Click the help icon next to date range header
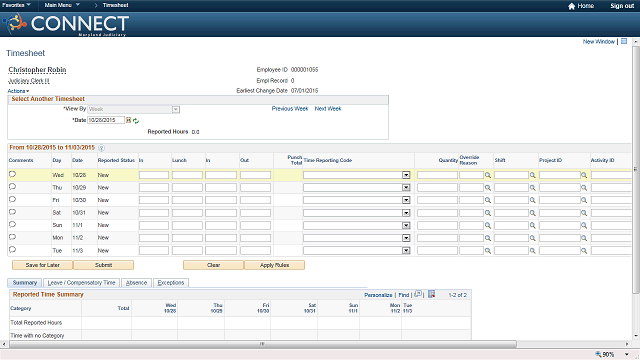640x360 pixels. coord(101,148)
